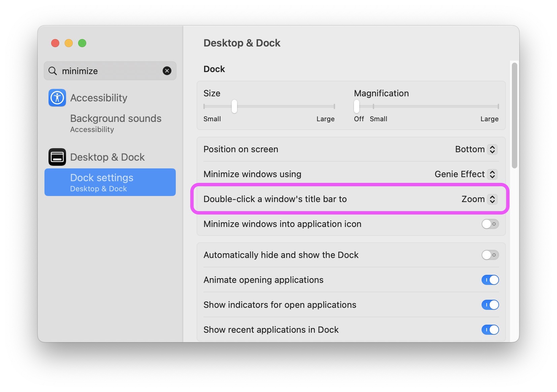The width and height of the screenshot is (557, 392).
Task: Click the green full-screen window button
Action: click(82, 43)
